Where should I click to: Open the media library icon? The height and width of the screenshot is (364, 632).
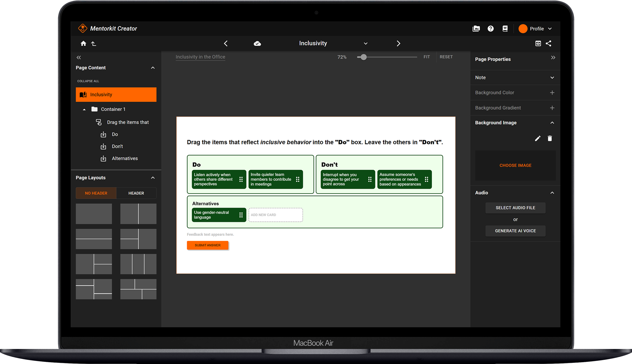tap(476, 29)
